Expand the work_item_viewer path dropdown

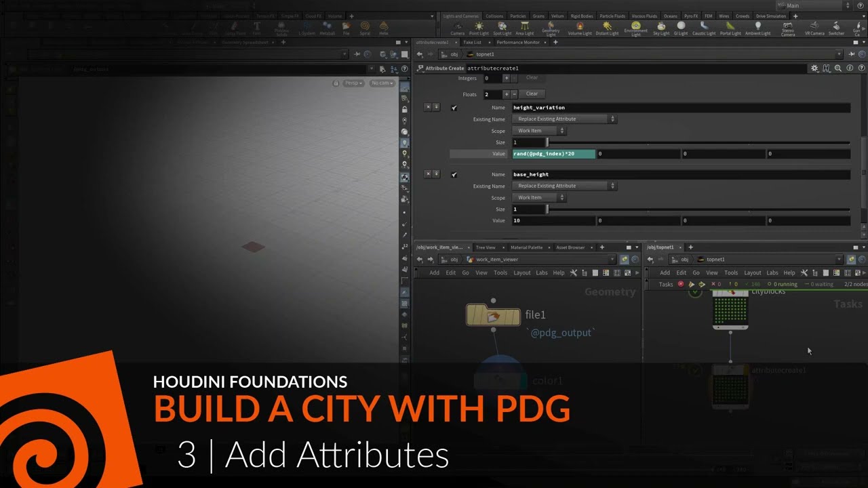click(x=612, y=260)
